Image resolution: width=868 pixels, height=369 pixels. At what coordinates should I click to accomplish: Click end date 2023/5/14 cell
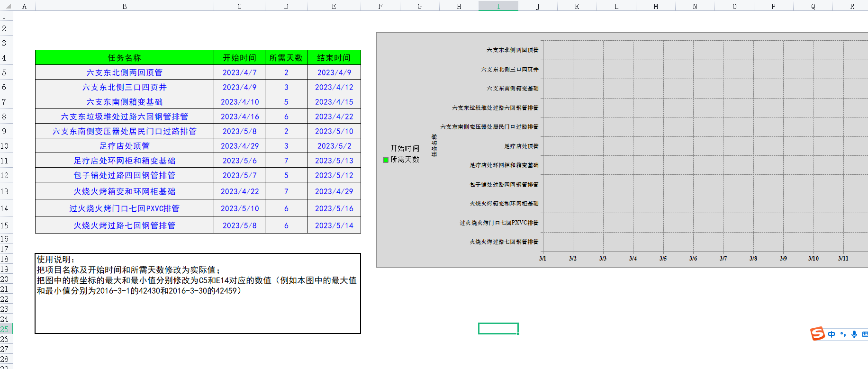click(x=334, y=225)
